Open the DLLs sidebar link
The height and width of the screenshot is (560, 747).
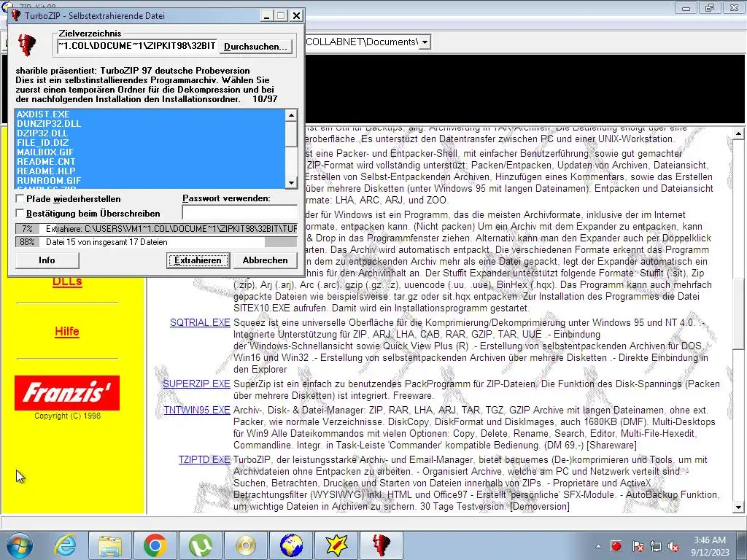67,281
